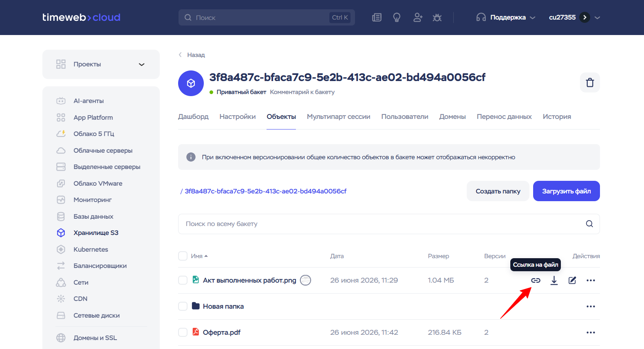Open the Пользователи tab

tap(405, 117)
